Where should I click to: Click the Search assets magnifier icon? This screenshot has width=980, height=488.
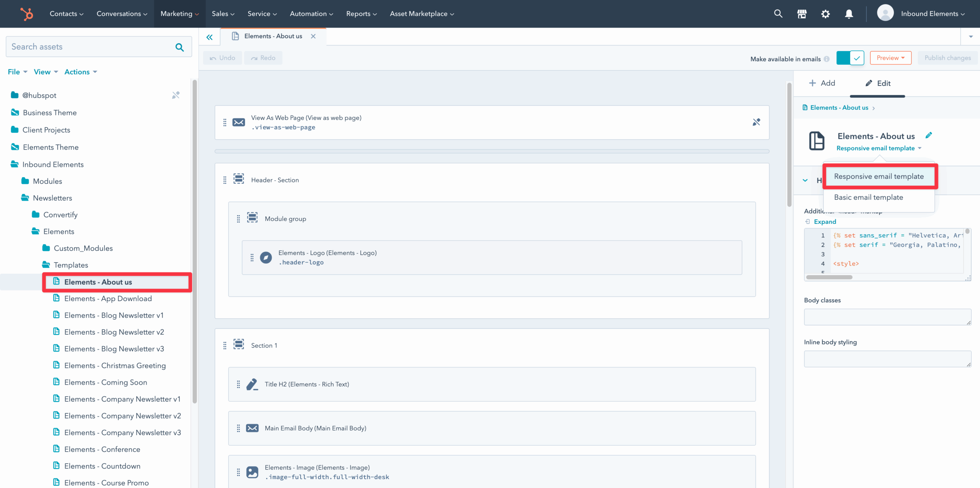pyautogui.click(x=180, y=47)
